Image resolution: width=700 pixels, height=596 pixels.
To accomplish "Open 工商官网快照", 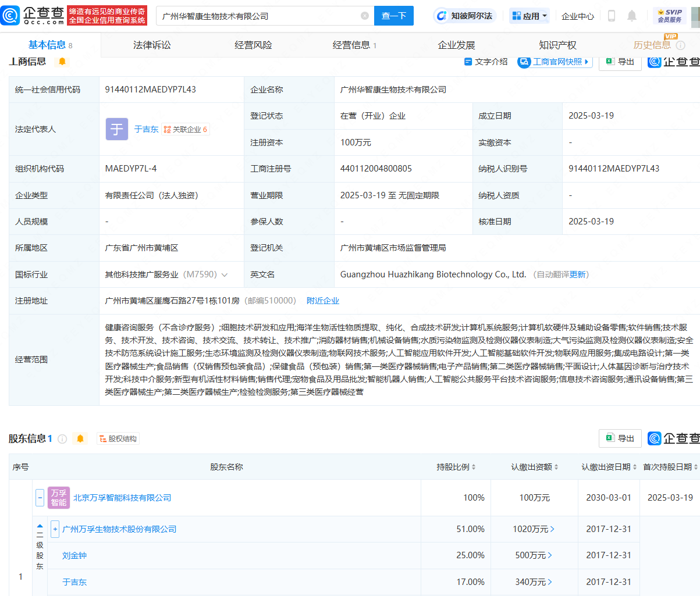I will point(555,61).
